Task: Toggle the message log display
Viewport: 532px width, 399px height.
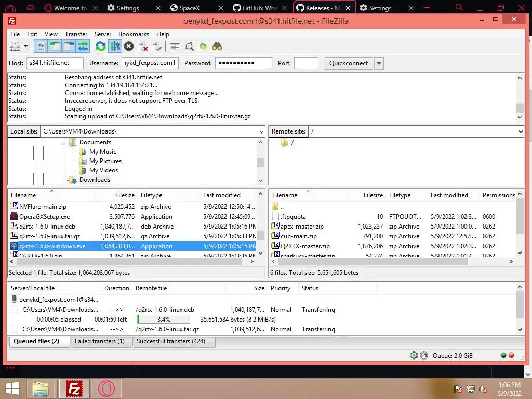Action: coord(41,46)
